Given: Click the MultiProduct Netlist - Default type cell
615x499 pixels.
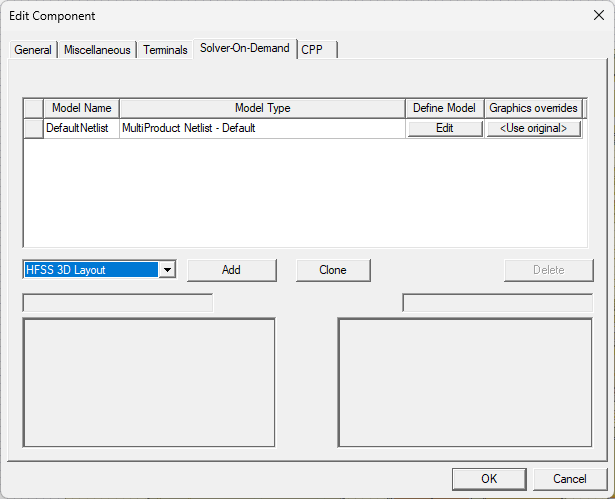Looking at the screenshot, I should [x=262, y=128].
